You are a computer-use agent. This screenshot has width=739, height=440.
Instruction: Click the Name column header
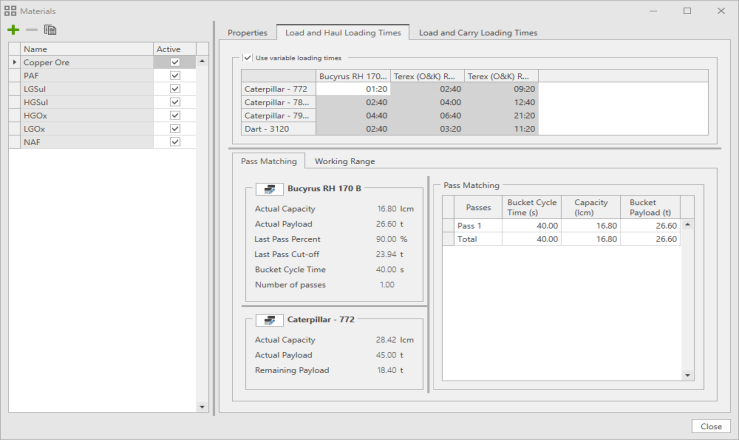(x=87, y=49)
